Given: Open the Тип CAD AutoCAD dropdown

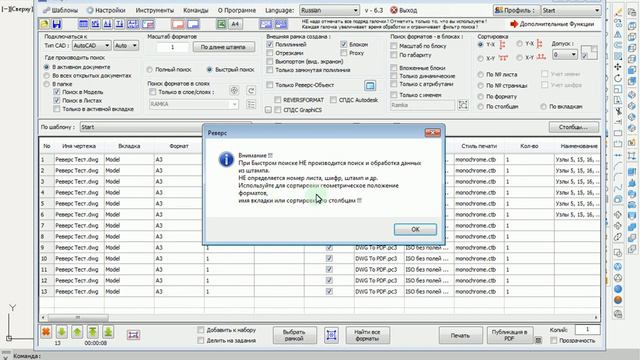Looking at the screenshot, I should [91, 46].
